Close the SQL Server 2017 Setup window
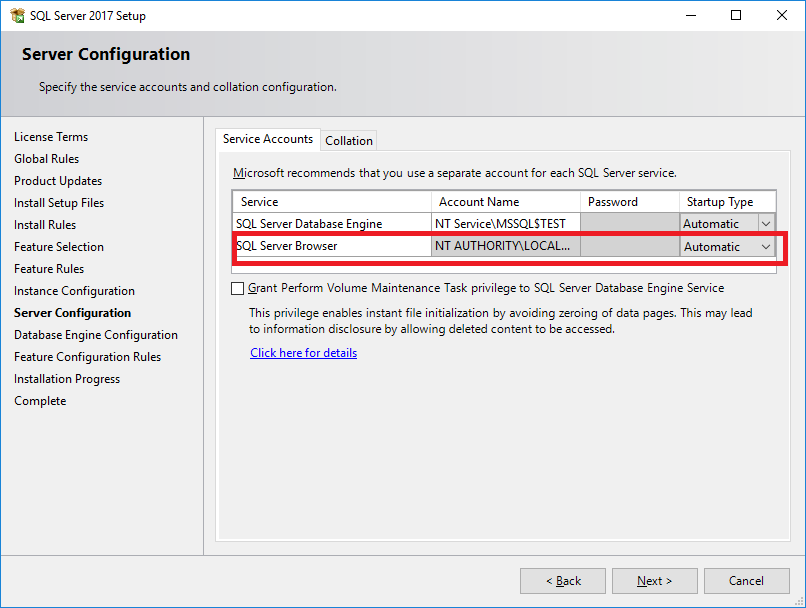The height and width of the screenshot is (608, 806). pos(782,15)
